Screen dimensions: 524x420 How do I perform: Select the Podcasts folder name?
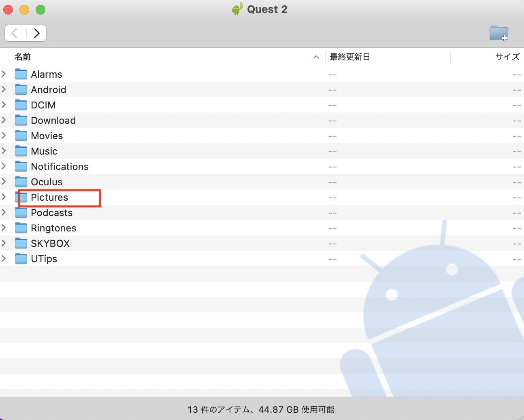tap(52, 213)
